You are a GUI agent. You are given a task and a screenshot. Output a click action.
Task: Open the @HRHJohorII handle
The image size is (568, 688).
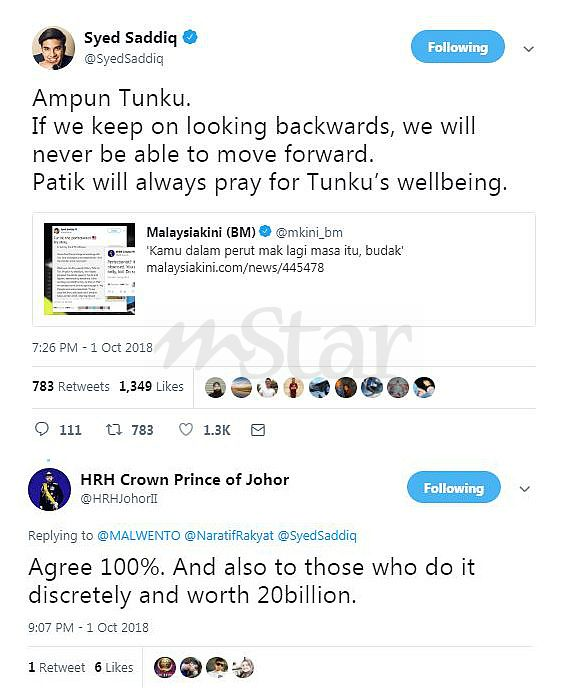(x=119, y=498)
